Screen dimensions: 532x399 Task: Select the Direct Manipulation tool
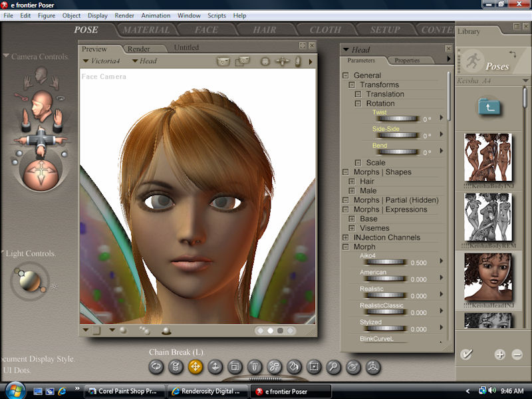pyautogui.click(x=372, y=366)
